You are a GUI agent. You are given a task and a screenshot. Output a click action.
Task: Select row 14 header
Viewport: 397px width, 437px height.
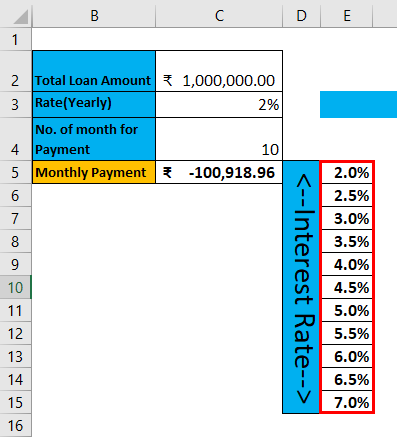pyautogui.click(x=15, y=379)
